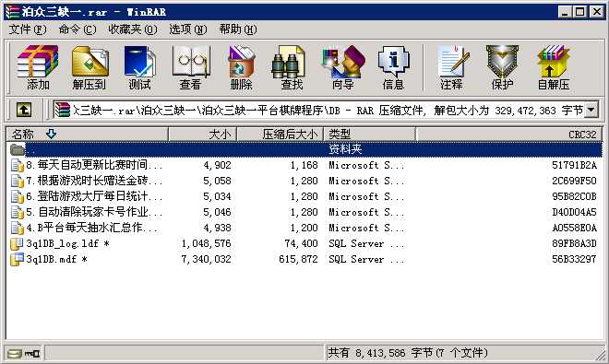Viewport: 609px width, 364px height.
Task: Click the 查看 (View) toolbar icon
Action: (191, 62)
